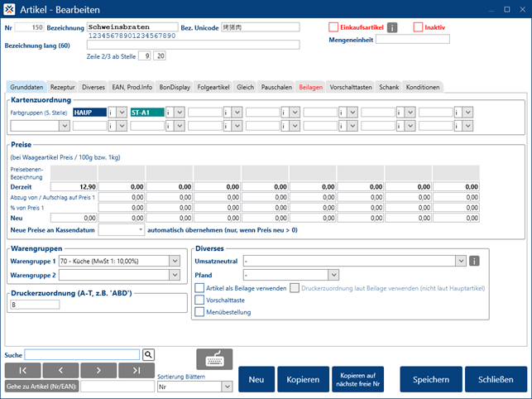
Task: Select the blue HAUP color group field
Action: tap(89, 111)
